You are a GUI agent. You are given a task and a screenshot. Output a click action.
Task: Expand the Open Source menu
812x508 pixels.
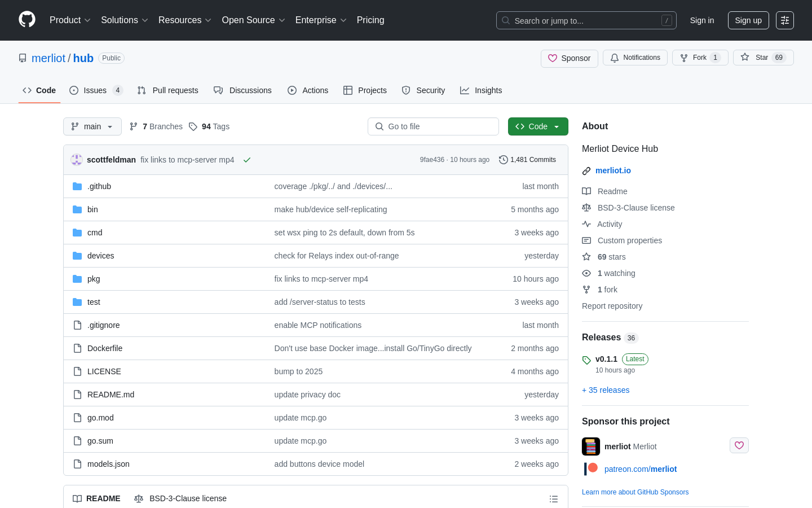[x=254, y=20]
